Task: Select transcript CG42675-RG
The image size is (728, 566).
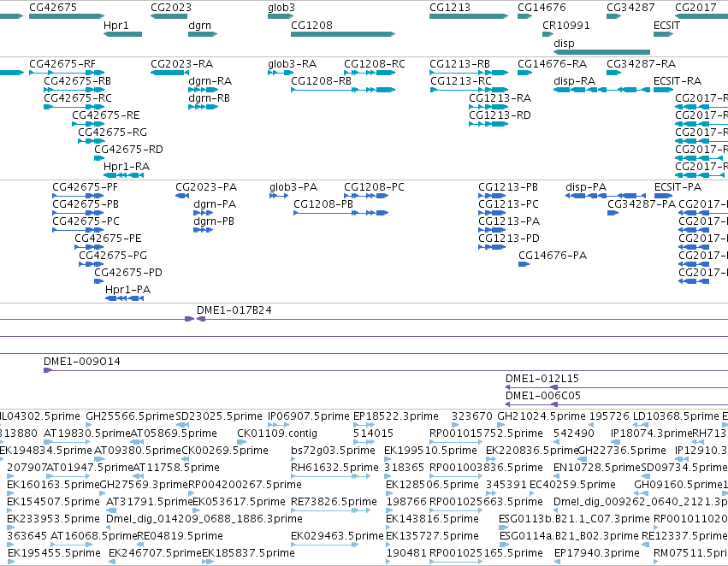Action: point(92,141)
